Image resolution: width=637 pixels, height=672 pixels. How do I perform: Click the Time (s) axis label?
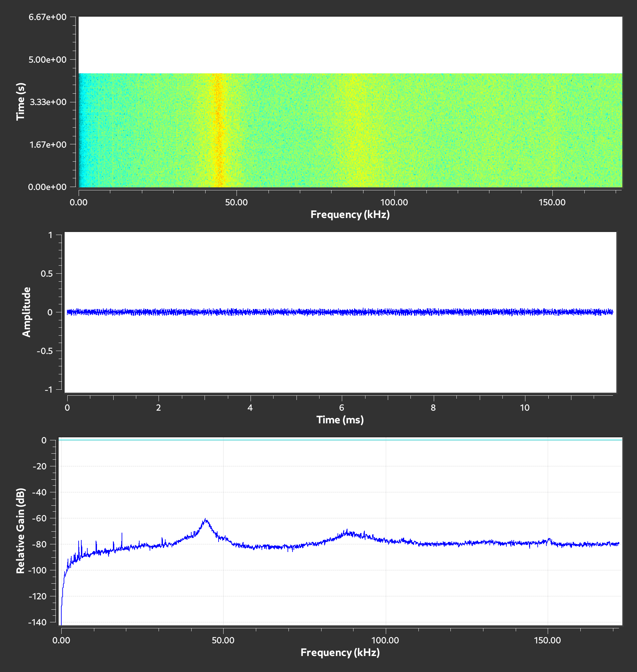pyautogui.click(x=21, y=101)
